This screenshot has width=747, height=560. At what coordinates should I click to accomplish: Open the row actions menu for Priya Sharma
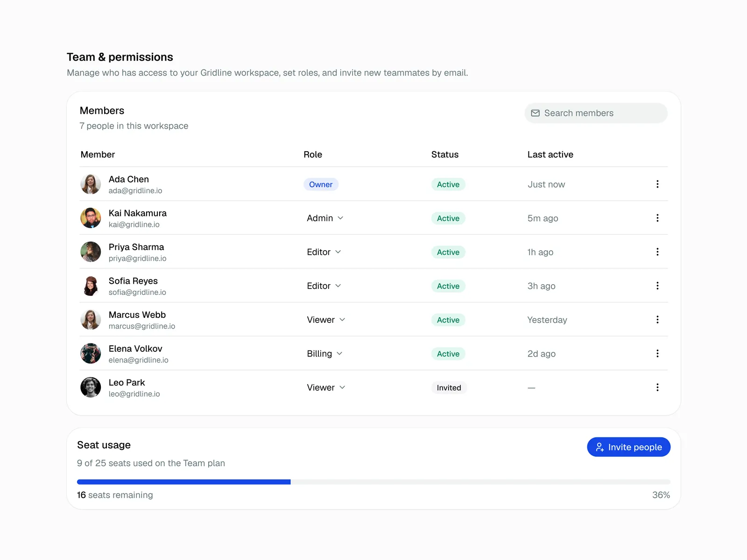pyautogui.click(x=657, y=252)
